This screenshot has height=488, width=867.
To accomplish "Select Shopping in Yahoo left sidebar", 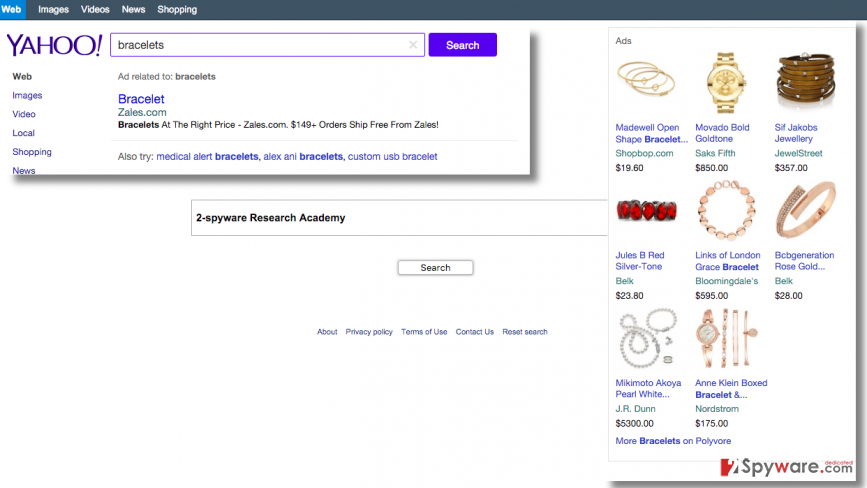I will pyautogui.click(x=32, y=151).
